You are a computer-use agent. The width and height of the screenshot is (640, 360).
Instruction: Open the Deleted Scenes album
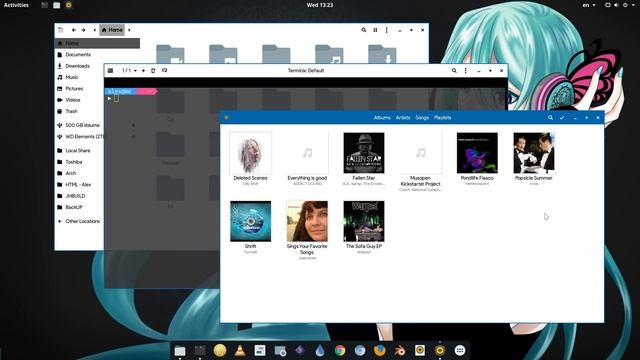(250, 153)
